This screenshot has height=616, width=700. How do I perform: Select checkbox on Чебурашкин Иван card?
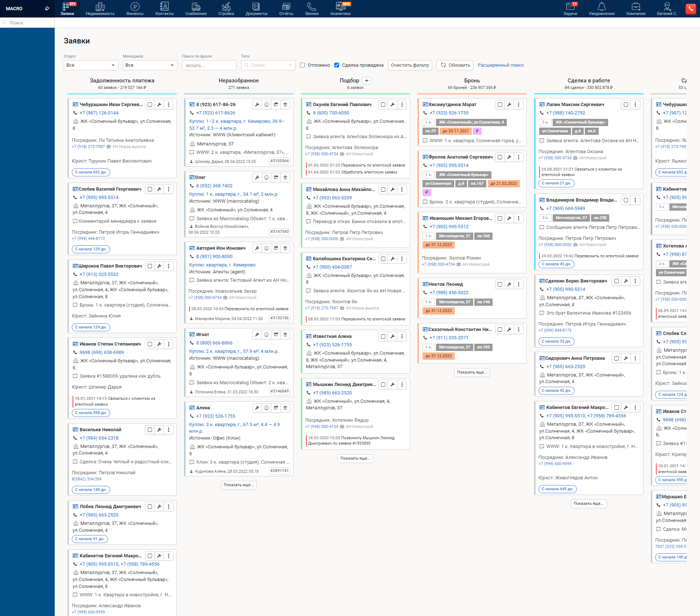(x=150, y=105)
